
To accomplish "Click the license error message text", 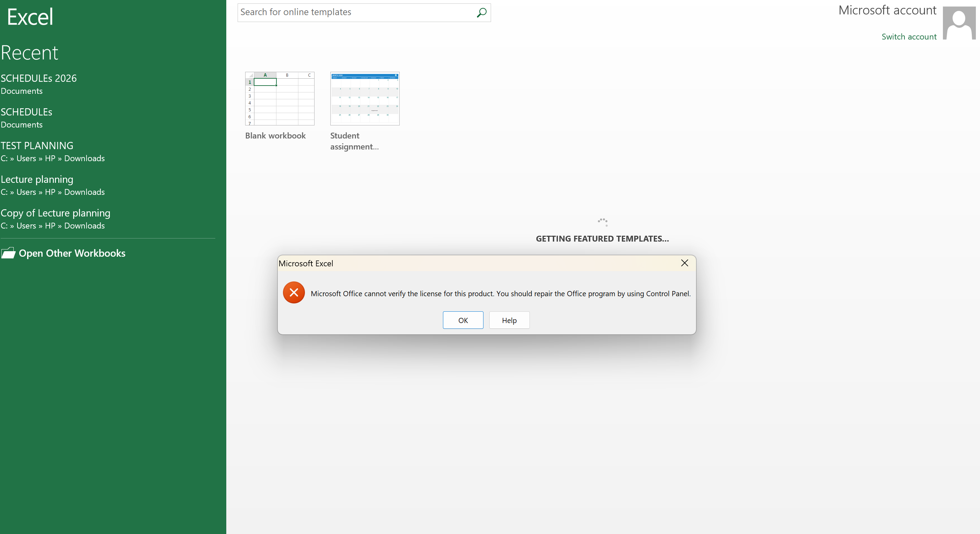I will pyautogui.click(x=501, y=293).
